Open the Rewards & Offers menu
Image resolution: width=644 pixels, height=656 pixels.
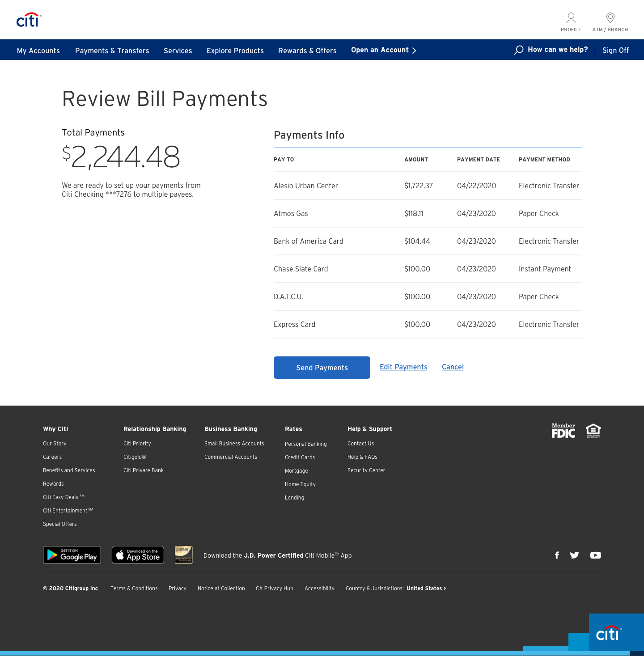[307, 51]
